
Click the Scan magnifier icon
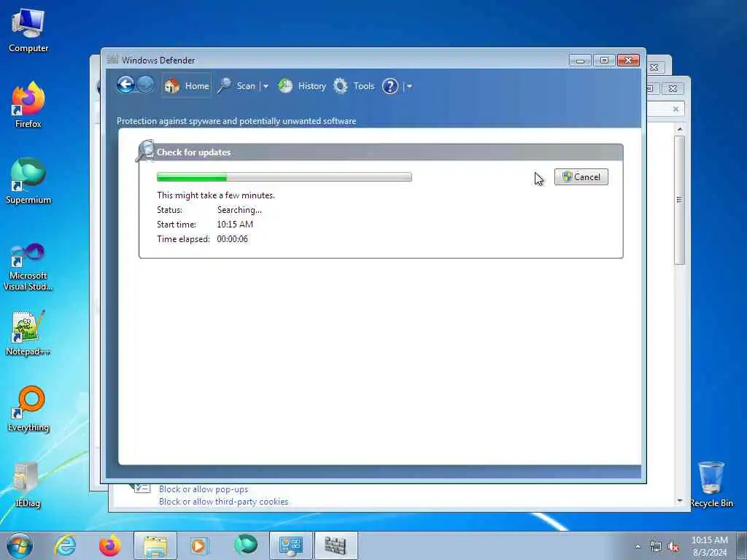224,86
